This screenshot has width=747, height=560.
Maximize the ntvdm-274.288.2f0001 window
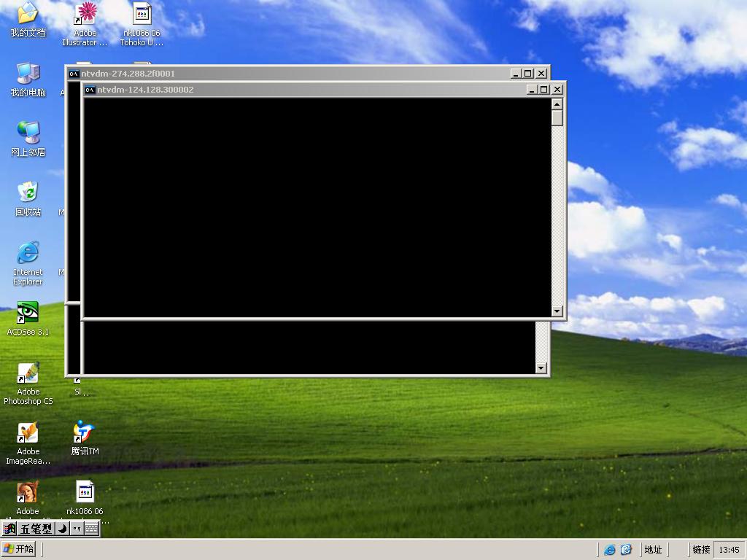point(528,74)
